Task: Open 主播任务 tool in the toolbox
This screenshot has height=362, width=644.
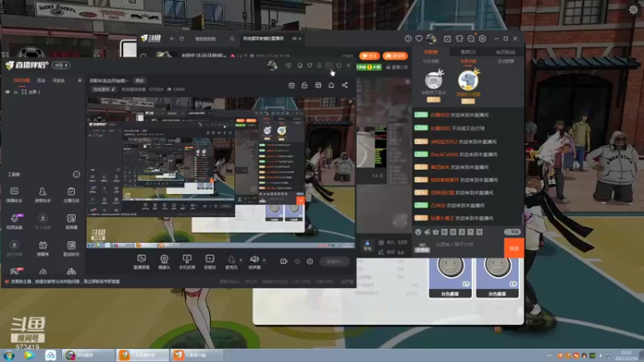Action: (x=71, y=195)
